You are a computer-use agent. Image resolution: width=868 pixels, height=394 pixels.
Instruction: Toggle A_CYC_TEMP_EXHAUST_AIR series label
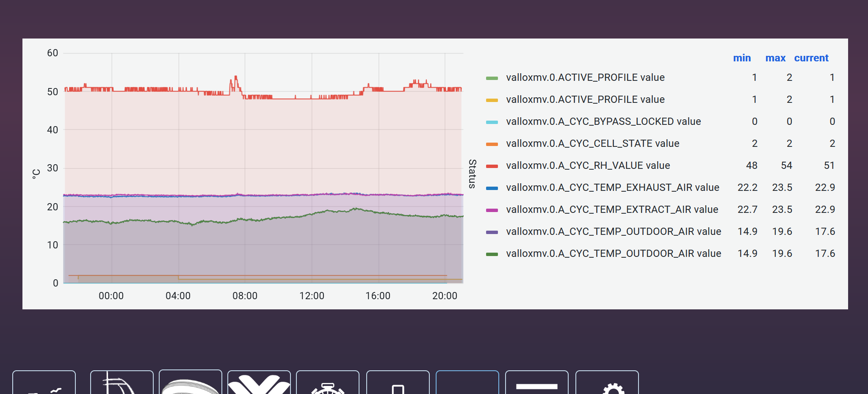(x=613, y=187)
